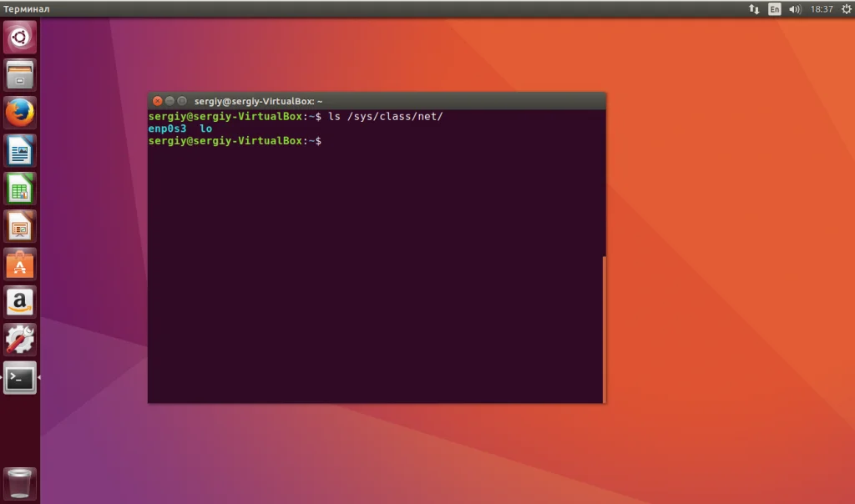The height and width of the screenshot is (504, 855).
Task: Open the sound volume indicator menu
Action: pyautogui.click(x=795, y=8)
